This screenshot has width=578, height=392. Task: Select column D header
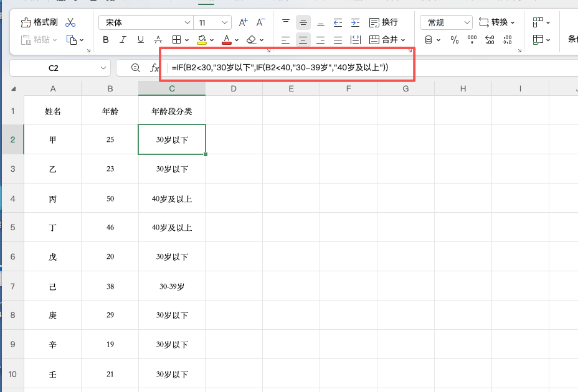(x=234, y=89)
